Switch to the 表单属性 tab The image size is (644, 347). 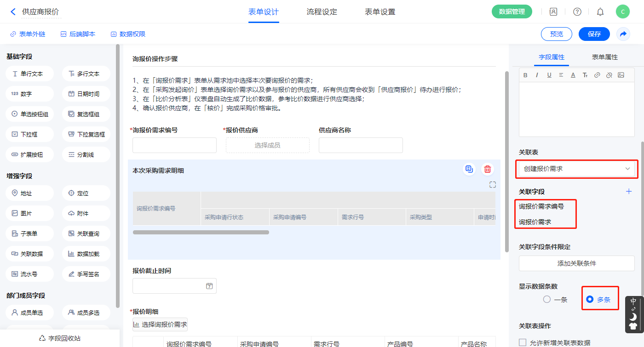click(x=604, y=57)
